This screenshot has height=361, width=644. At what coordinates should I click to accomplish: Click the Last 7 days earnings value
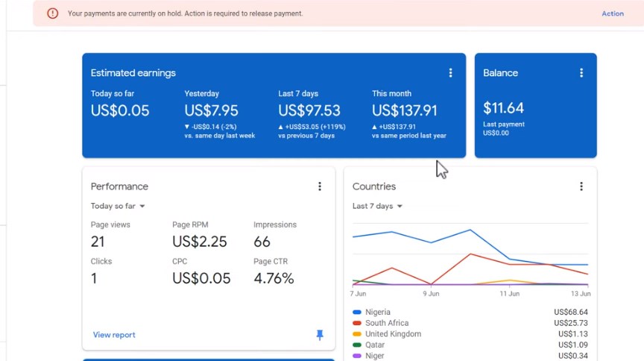point(309,111)
